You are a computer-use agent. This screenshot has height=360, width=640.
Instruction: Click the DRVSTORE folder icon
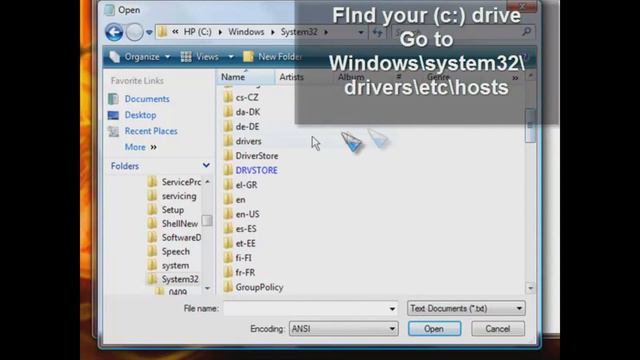(x=228, y=170)
